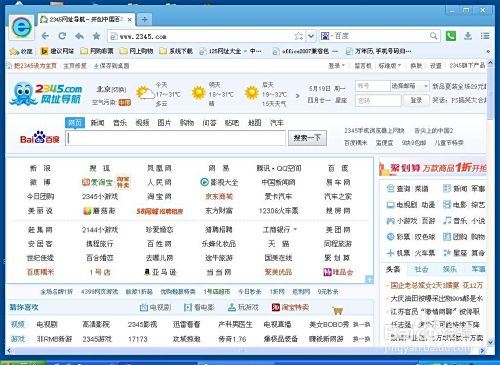Viewport: 500px width, 365px height.
Task: Click the undo/restore arrow toolbar icon
Action: click(x=79, y=36)
